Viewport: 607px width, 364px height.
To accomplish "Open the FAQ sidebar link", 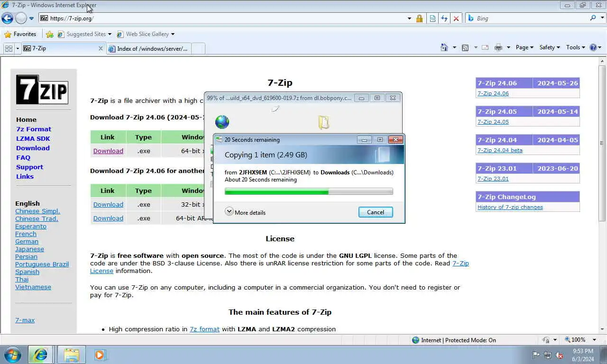I will (x=23, y=157).
